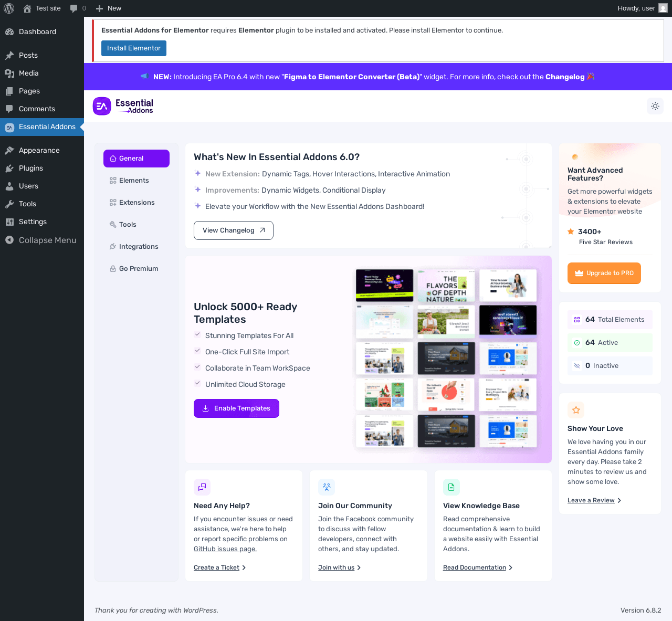Viewport: 672px width, 621px height.
Task: Open Plugins menu item
Action: [42, 168]
